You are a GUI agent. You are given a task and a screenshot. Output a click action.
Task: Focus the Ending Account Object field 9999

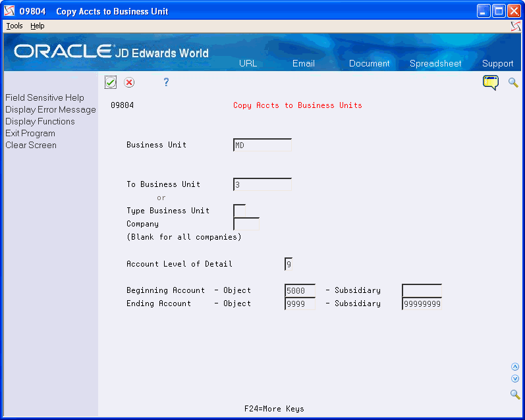[300, 303]
